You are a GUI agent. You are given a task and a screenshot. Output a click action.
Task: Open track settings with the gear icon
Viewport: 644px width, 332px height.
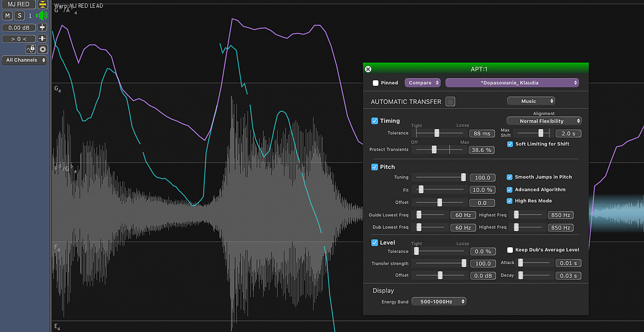point(42,50)
